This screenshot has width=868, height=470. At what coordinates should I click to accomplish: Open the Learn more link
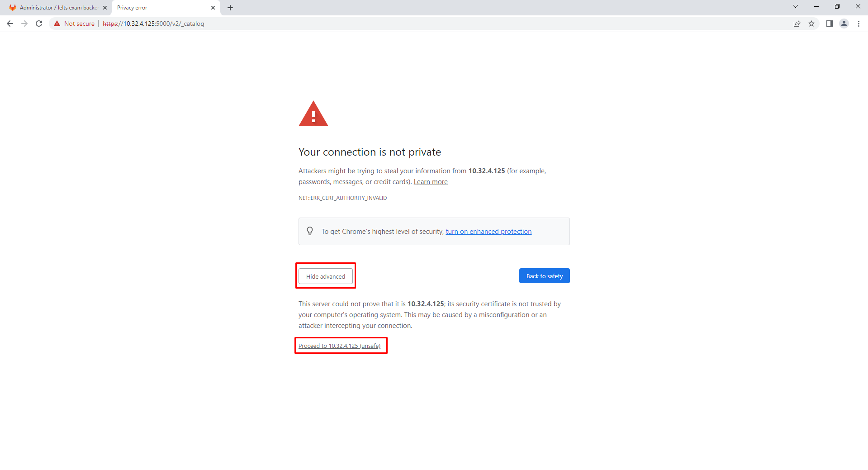(431, 182)
